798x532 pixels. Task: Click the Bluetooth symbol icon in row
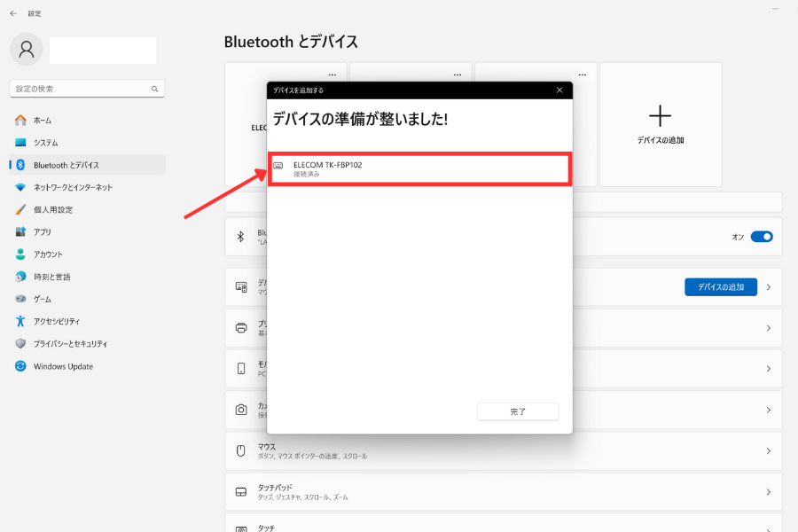pos(240,237)
